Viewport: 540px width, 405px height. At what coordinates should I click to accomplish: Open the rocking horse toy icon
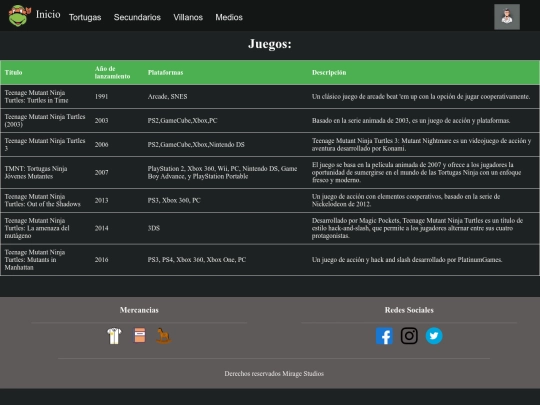point(164,336)
